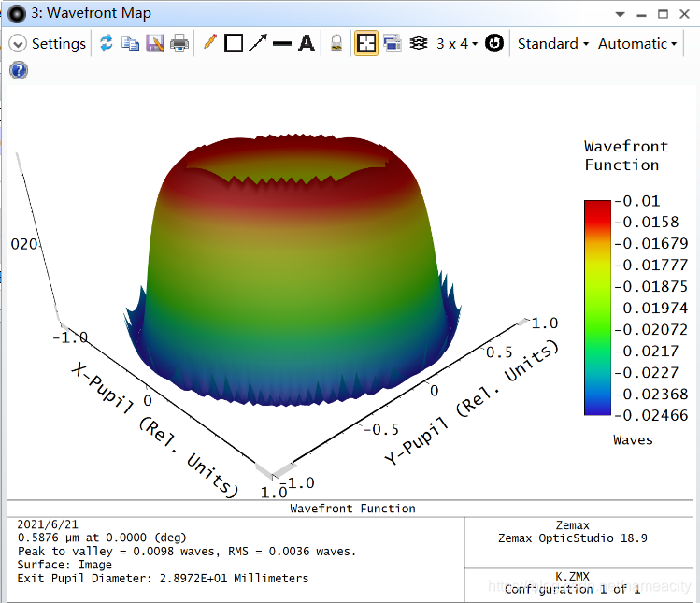The image size is (700, 603).
Task: Click the circular reset update icon
Action: pyautogui.click(x=494, y=43)
